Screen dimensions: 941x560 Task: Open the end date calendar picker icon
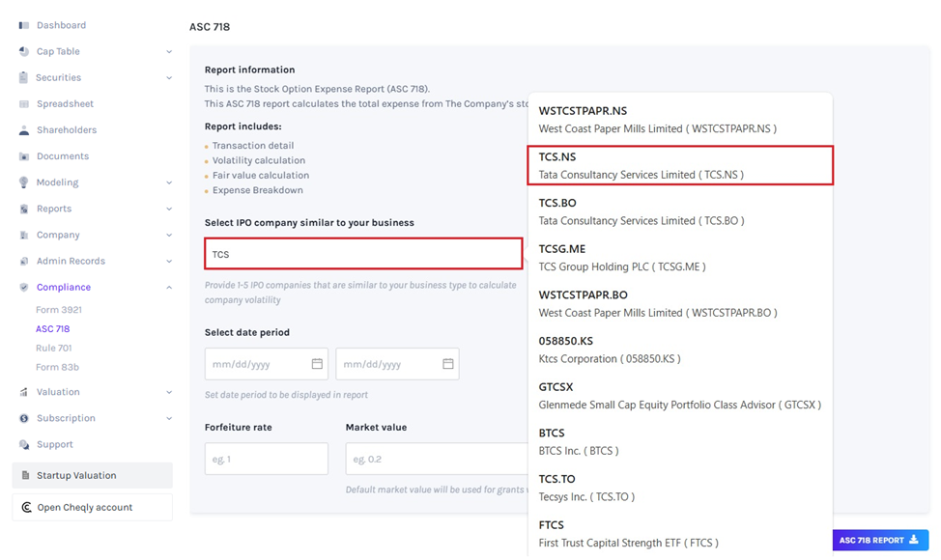pyautogui.click(x=448, y=364)
